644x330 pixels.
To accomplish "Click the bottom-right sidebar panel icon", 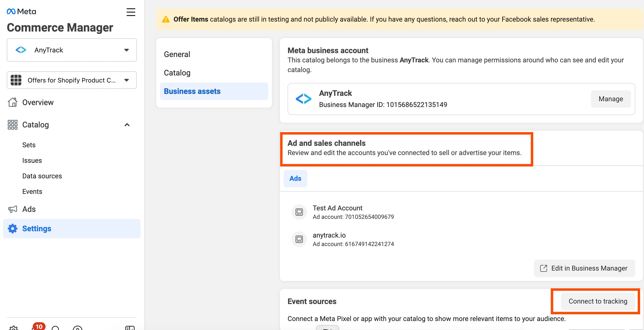I will click(x=130, y=328).
